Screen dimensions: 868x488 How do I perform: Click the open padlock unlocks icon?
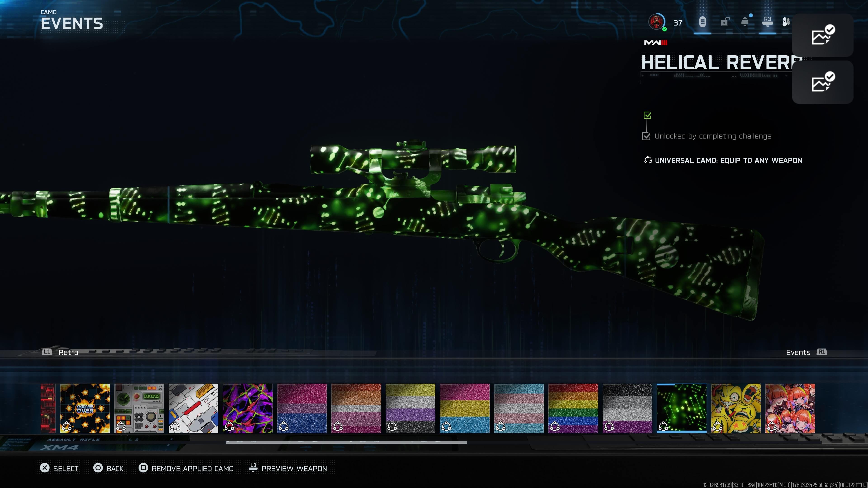[x=724, y=22]
